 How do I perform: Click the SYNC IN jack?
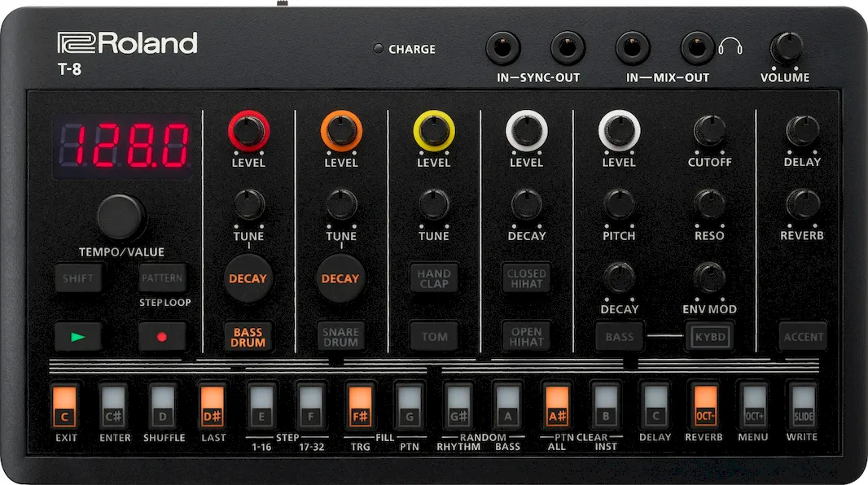[503, 47]
